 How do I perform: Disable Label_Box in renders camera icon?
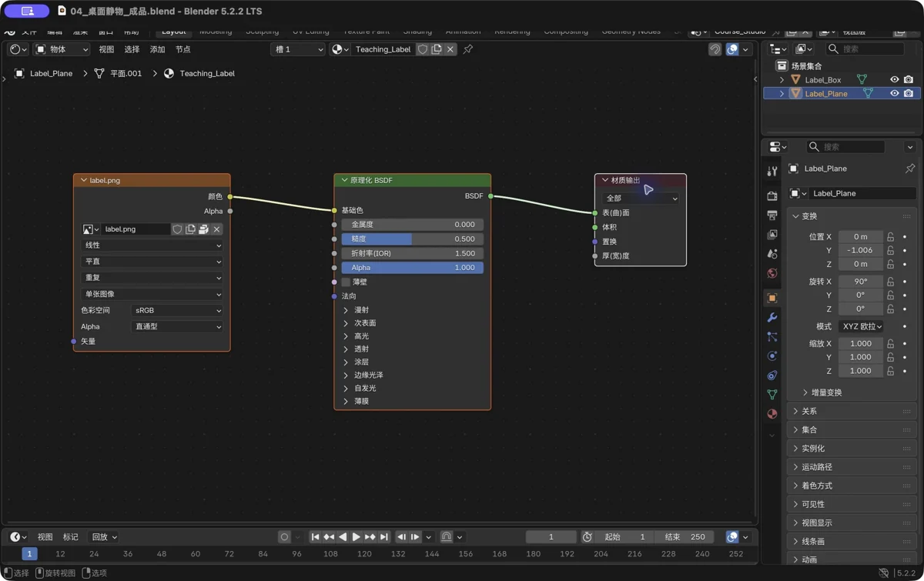(x=909, y=80)
